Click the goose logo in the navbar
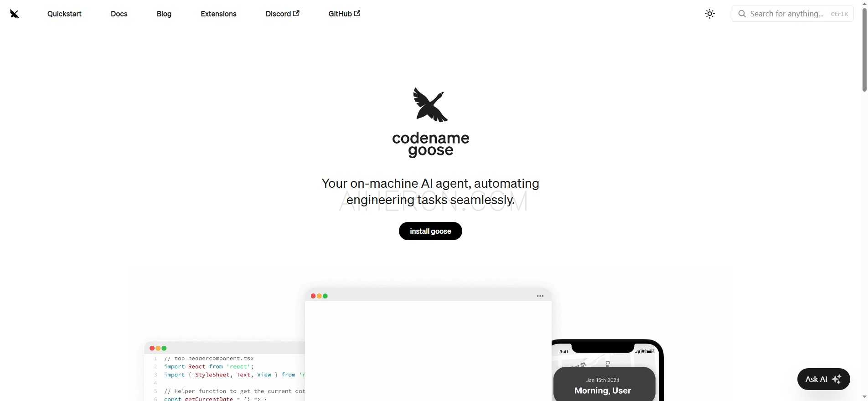 [15, 14]
